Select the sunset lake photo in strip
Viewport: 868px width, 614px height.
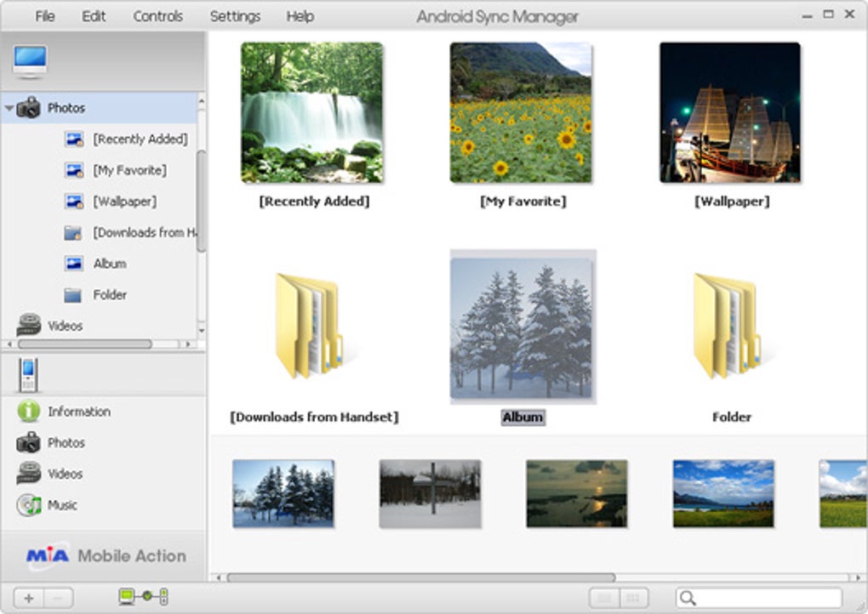[577, 493]
